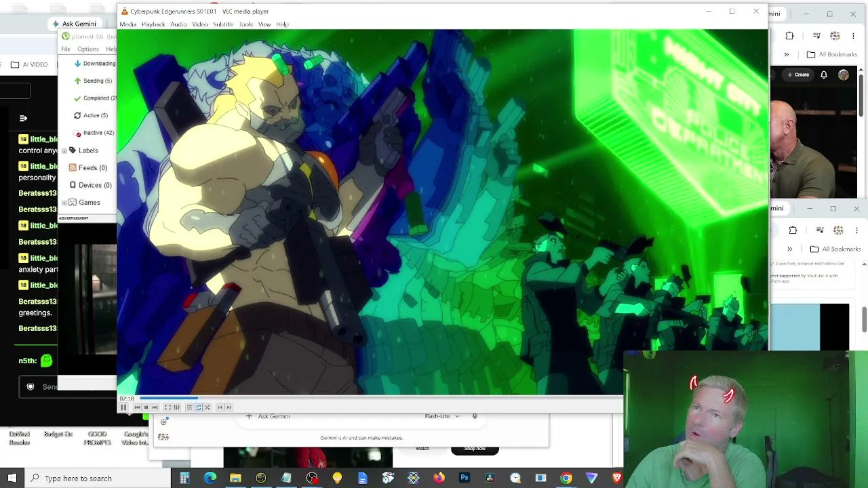Open extensions puzzle icon in lower browser
The height and width of the screenshot is (488, 868).
793,230
